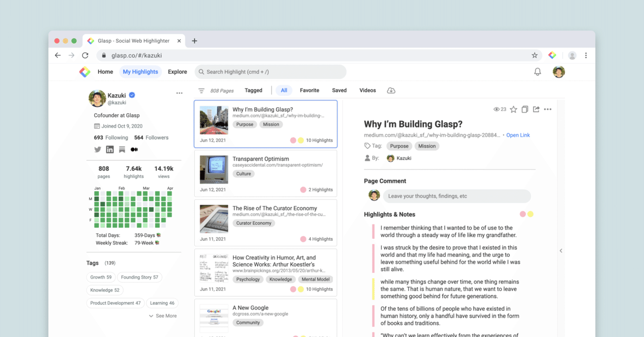Screen dimensions: 644x337
Task: Go to the Home tab
Action: [x=105, y=72]
